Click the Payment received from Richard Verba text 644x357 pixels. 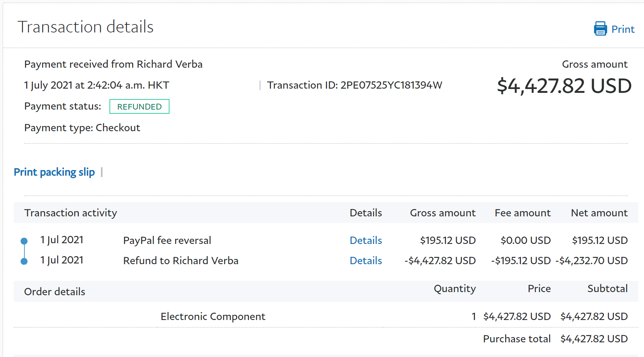(x=113, y=64)
